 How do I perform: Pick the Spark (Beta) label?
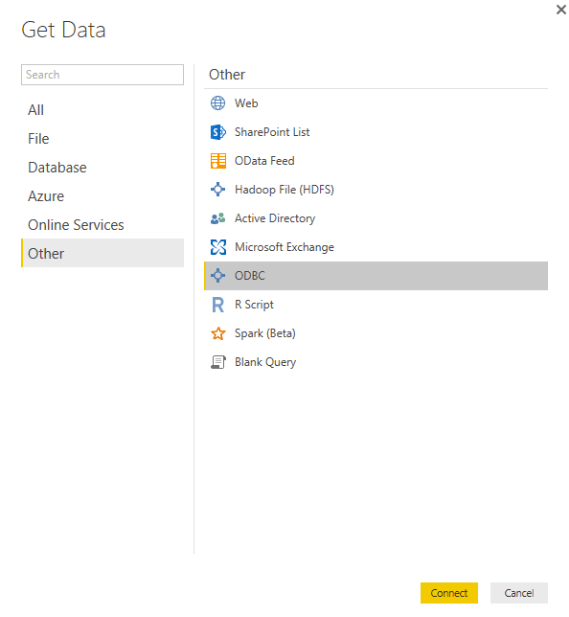[x=265, y=333]
